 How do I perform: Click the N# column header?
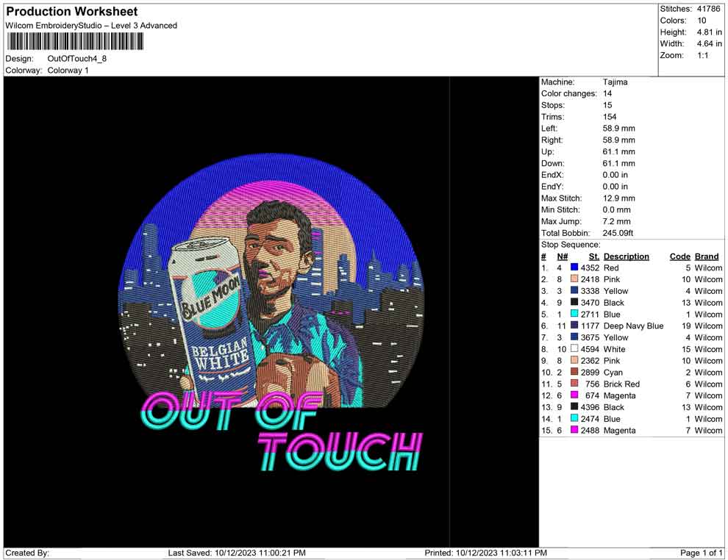563,256
